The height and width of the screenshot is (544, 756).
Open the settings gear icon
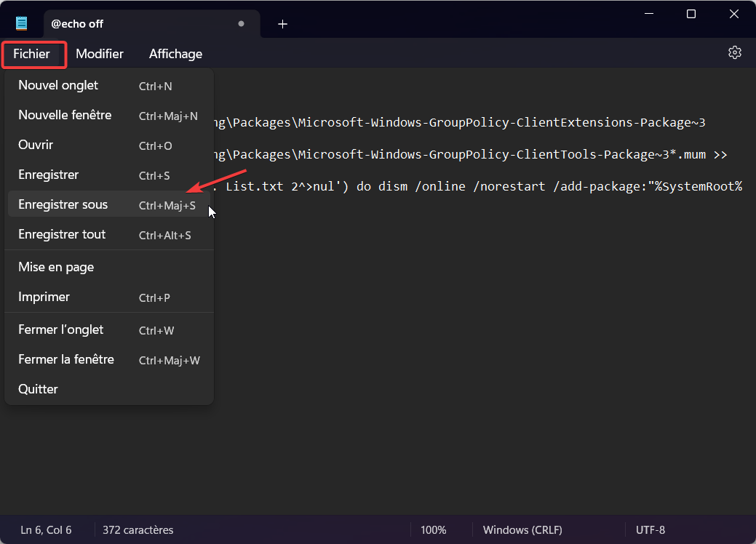734,52
